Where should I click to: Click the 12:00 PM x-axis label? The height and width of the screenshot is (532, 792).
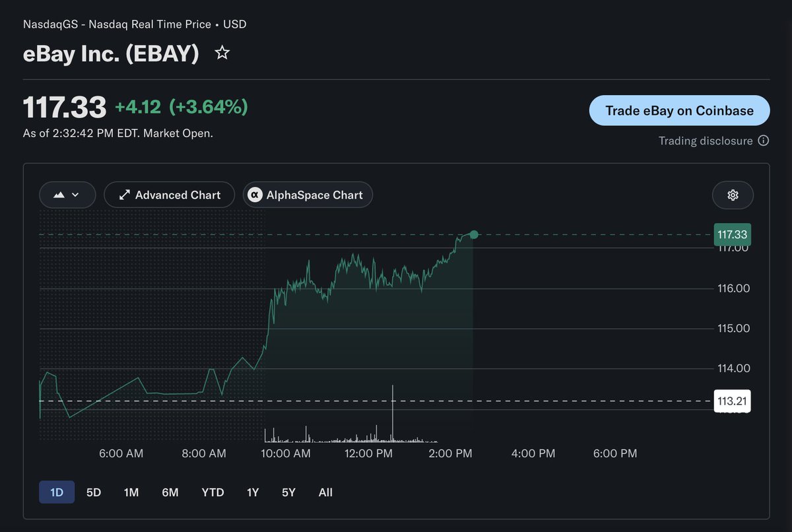coord(368,453)
